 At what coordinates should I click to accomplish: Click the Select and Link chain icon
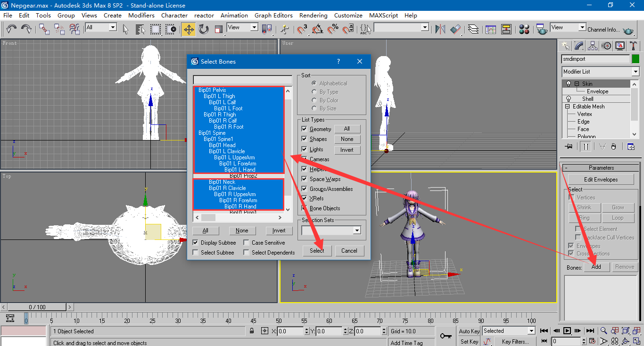tap(44, 29)
